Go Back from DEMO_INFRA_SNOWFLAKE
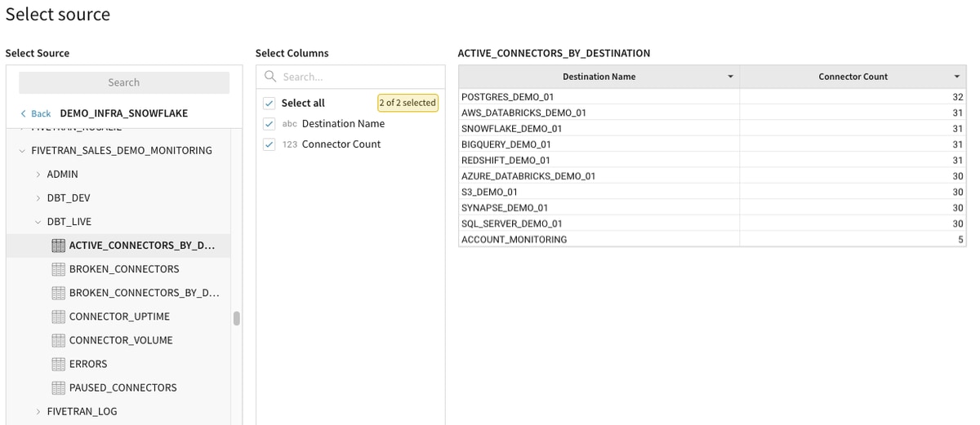The width and height of the screenshot is (980, 425). [x=36, y=113]
